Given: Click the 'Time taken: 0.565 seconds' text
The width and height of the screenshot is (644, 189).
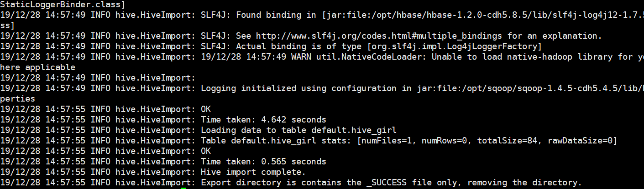Looking at the screenshot, I should pyautogui.click(x=263, y=161).
